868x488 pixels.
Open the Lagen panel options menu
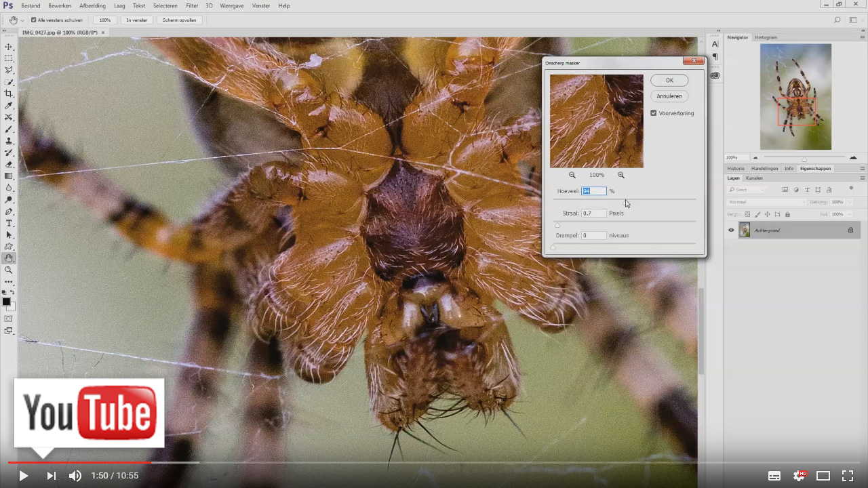862,178
